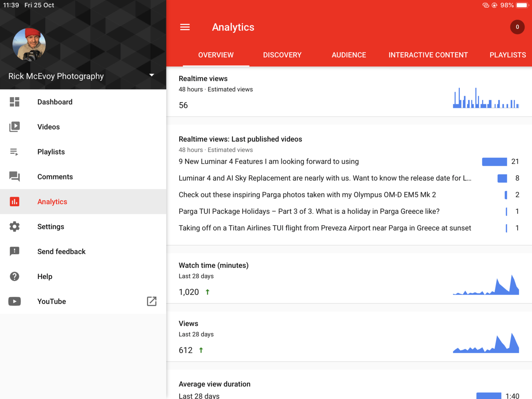Switch to the Interactive Content tab

(428, 55)
